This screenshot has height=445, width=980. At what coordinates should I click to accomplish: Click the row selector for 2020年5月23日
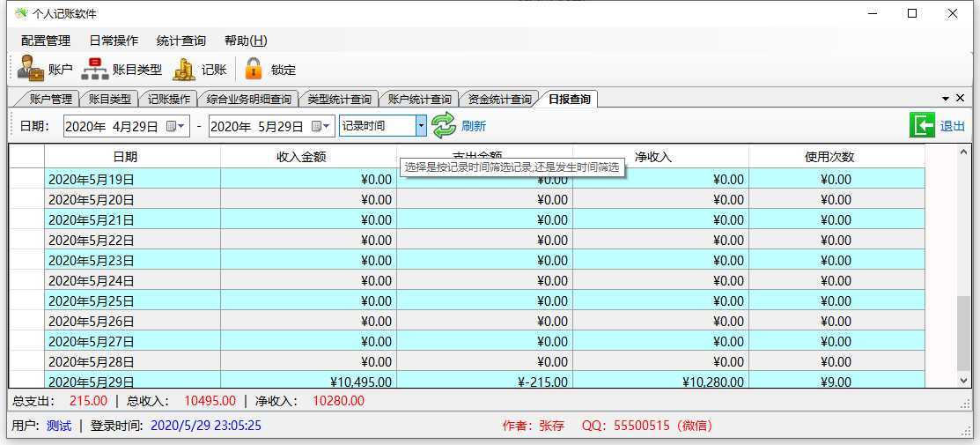pos(27,260)
